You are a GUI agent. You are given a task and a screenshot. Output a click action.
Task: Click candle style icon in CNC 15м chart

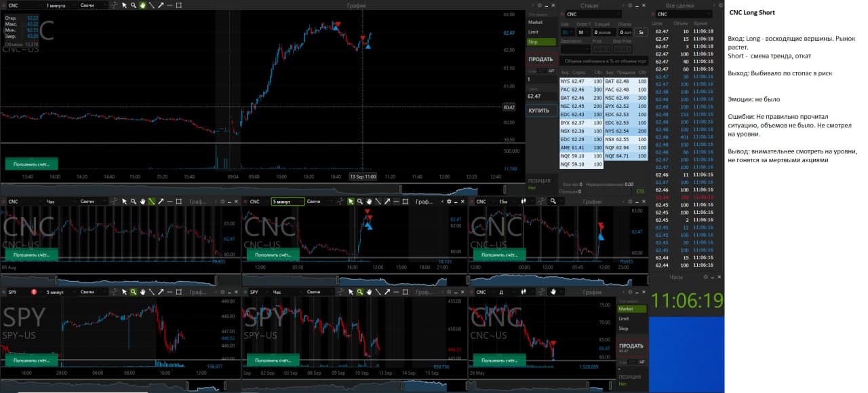[x=524, y=201]
